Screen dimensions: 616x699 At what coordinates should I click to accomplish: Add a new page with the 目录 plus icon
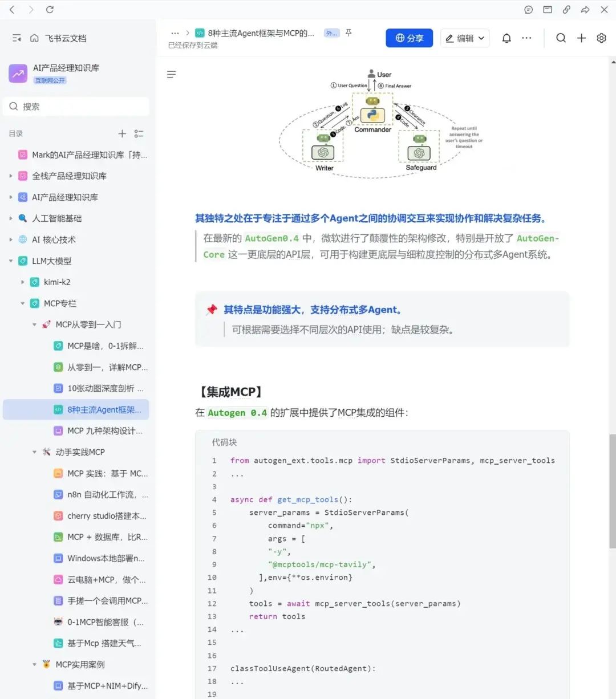pyautogui.click(x=122, y=133)
